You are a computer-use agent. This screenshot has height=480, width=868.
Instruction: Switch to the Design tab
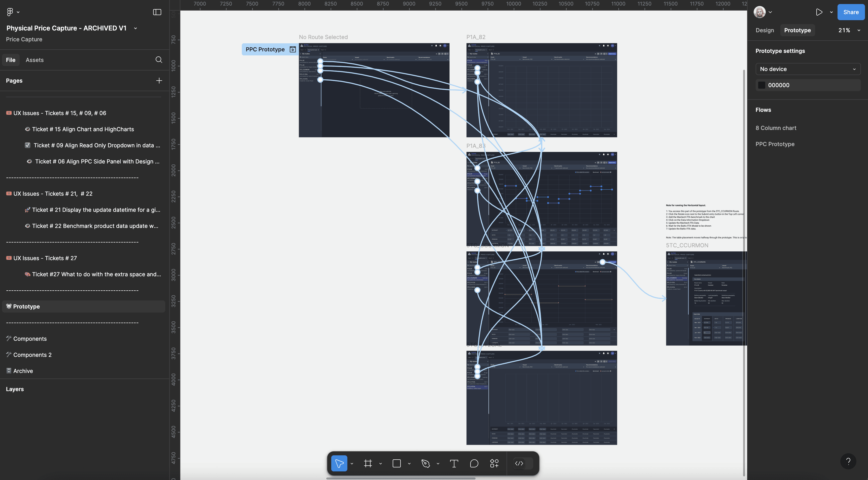click(764, 30)
